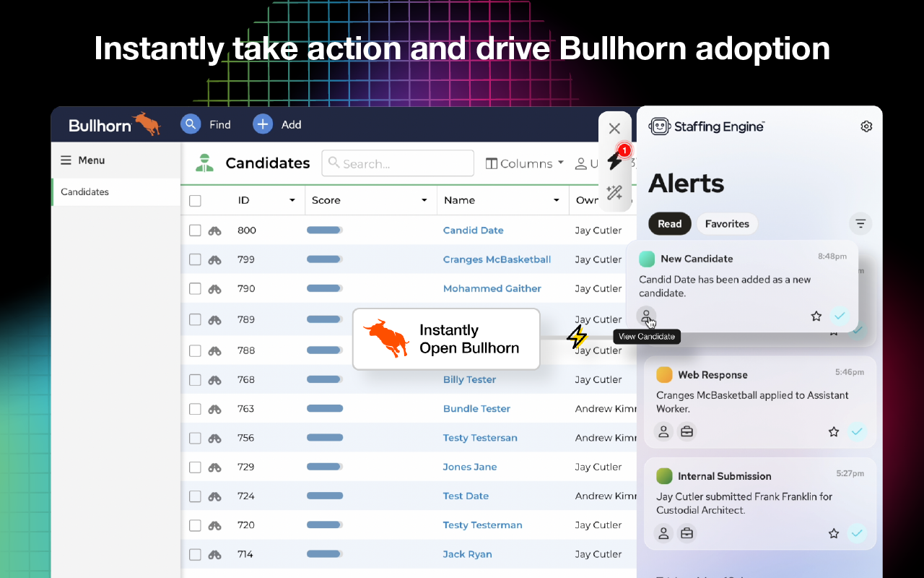This screenshot has height=578, width=924.
Task: Click the magic wand icon
Action: [x=614, y=192]
